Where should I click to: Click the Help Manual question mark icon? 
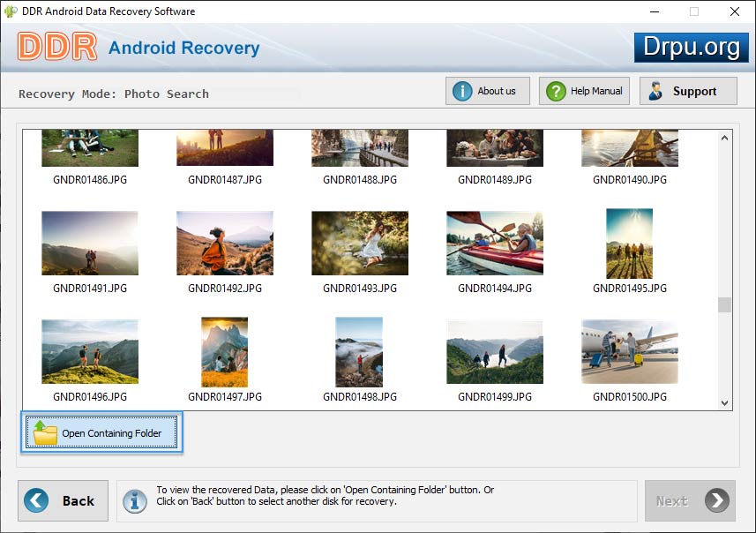pos(556,91)
